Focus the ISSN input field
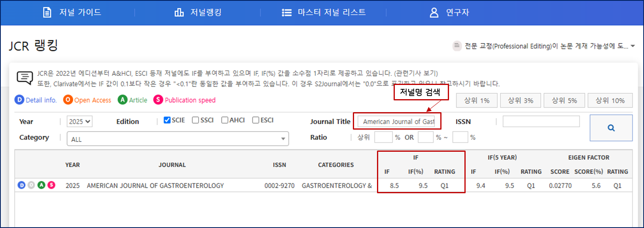The image size is (644, 228). pos(541,121)
